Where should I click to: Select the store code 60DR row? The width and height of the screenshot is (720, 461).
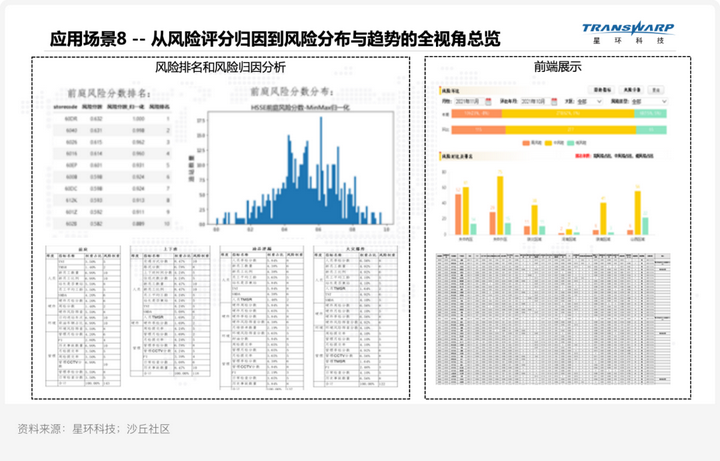pyautogui.click(x=112, y=118)
